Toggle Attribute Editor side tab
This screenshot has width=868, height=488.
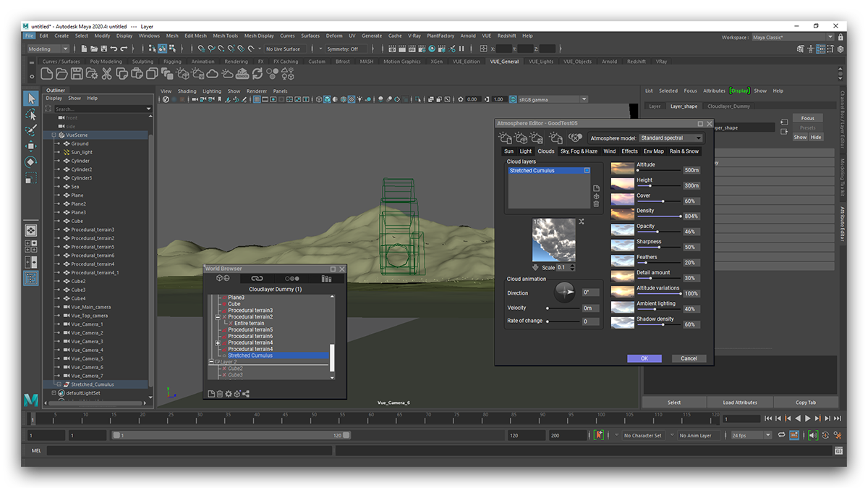point(842,224)
